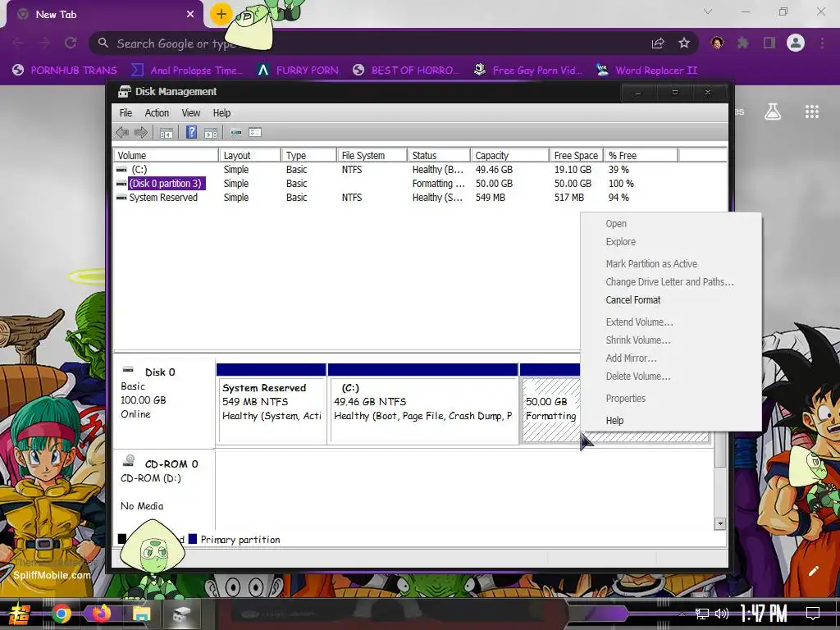The image size is (840, 630).
Task: Sort by the Capacity column header
Action: coord(509,155)
